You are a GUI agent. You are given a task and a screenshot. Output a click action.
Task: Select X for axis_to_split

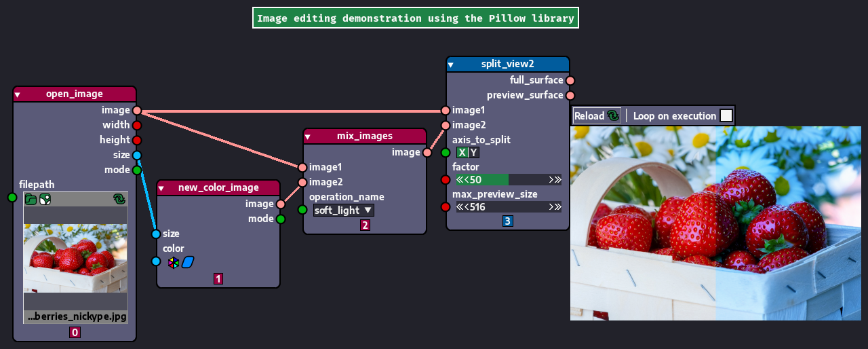click(x=462, y=153)
